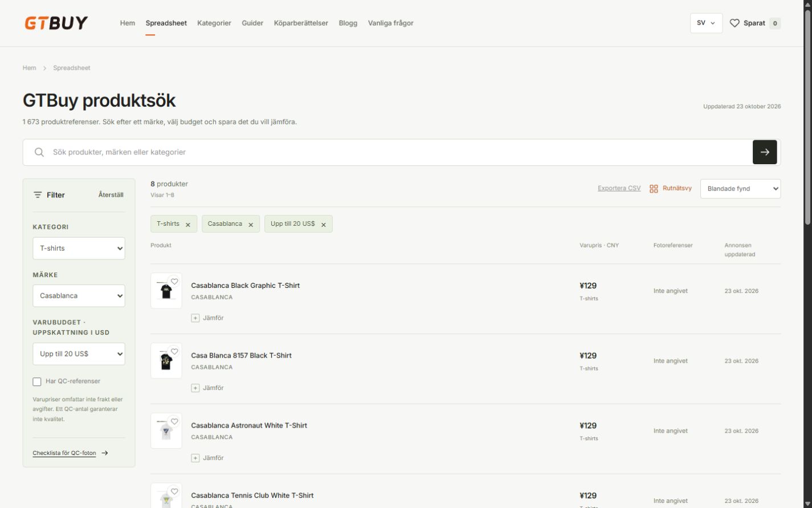Open the Blogg nav item
This screenshot has height=508, width=812.
point(348,23)
